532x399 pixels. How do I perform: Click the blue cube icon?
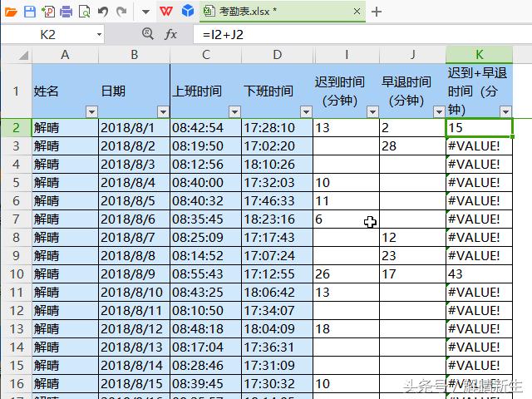click(188, 11)
